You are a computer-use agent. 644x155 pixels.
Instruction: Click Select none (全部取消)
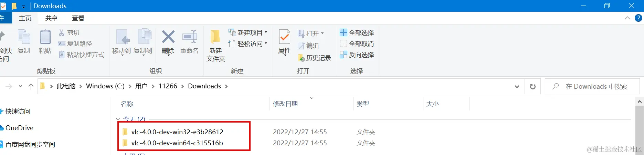pyautogui.click(x=357, y=43)
